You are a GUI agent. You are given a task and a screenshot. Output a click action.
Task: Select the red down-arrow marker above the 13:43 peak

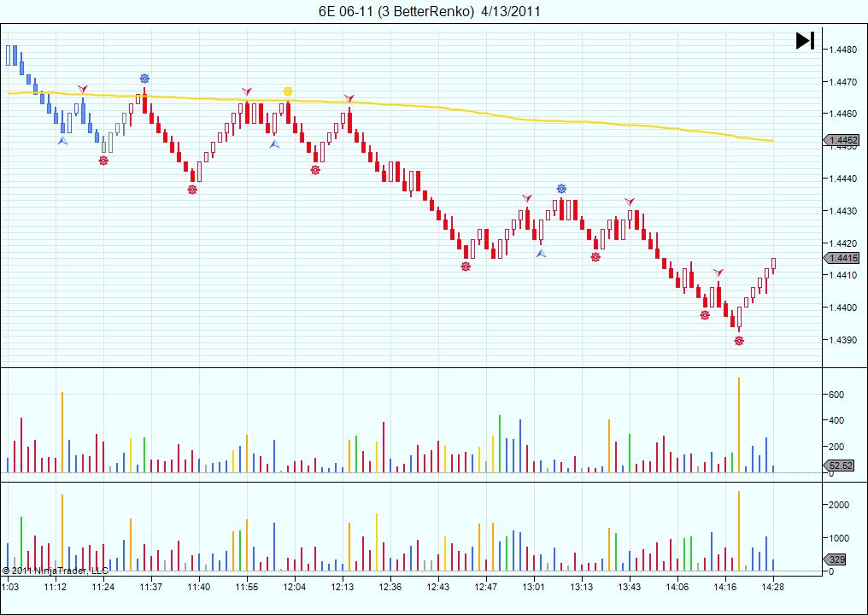point(630,202)
